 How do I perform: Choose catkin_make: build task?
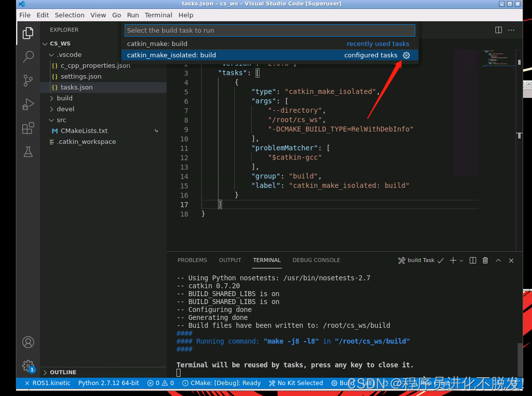coord(270,44)
